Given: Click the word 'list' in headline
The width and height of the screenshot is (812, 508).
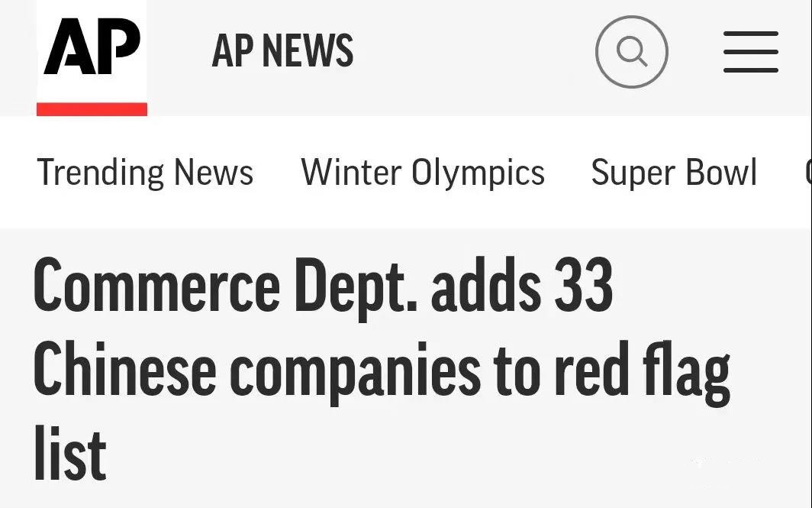Looking at the screenshot, I should (70, 455).
